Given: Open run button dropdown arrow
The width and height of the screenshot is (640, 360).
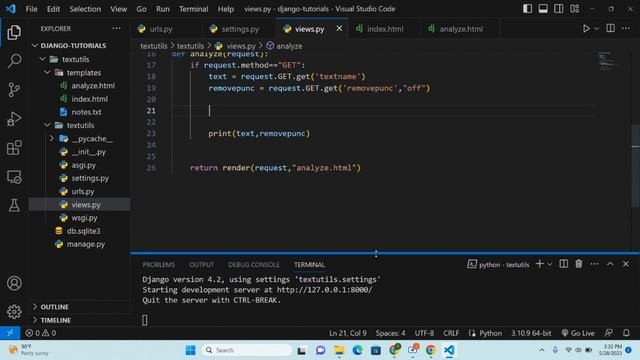Looking at the screenshot, I should (x=596, y=29).
